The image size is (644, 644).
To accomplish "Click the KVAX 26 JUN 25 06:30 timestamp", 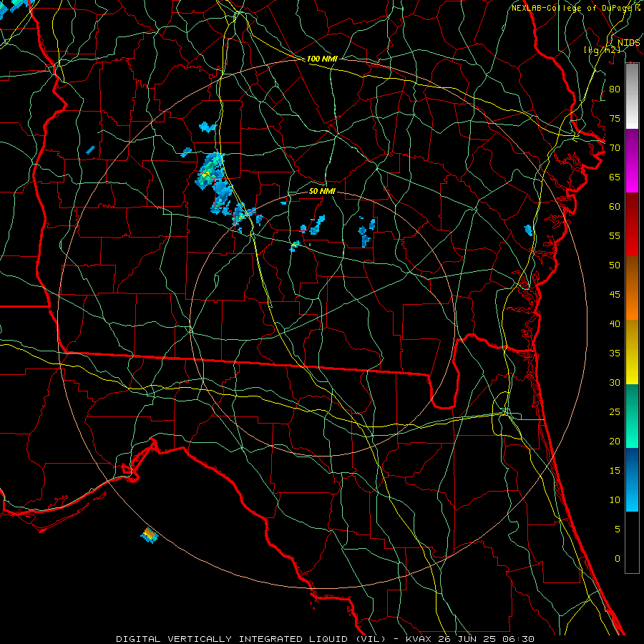I will click(x=470, y=639).
